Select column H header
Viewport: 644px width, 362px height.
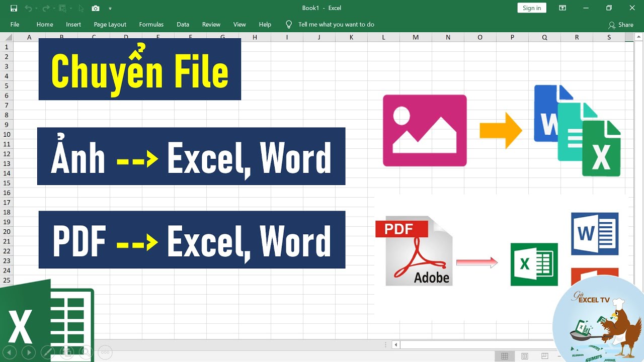[x=255, y=37]
